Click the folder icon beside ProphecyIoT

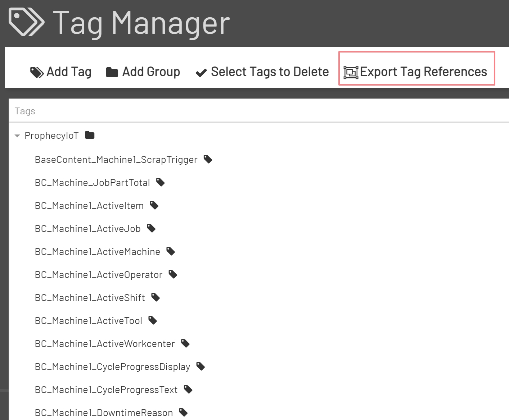pyautogui.click(x=89, y=135)
